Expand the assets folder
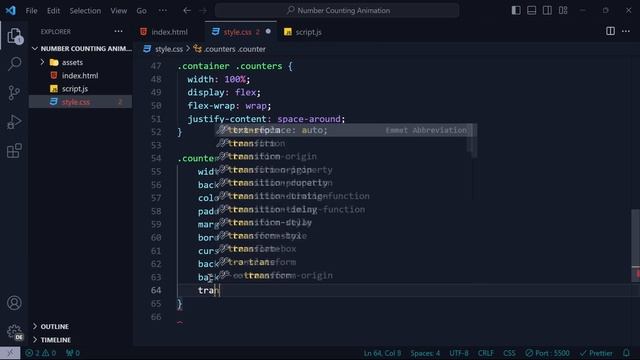 coord(80,62)
